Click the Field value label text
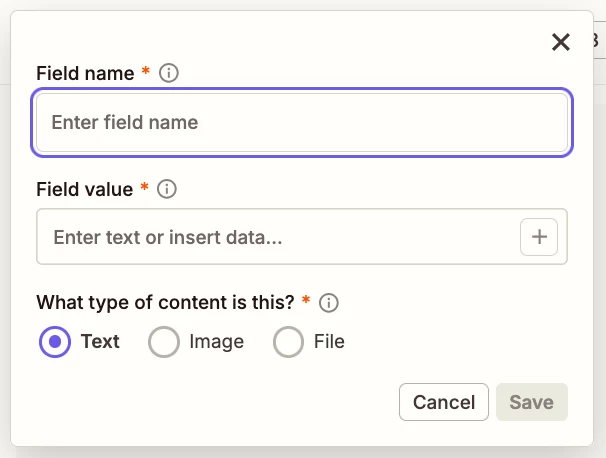 [84, 189]
